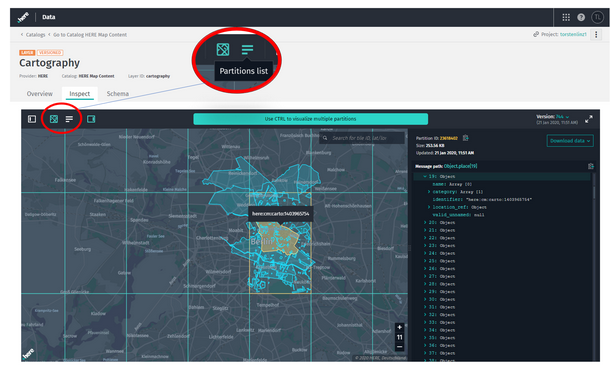Zoom out on the map
The width and height of the screenshot is (616, 367).
[400, 347]
